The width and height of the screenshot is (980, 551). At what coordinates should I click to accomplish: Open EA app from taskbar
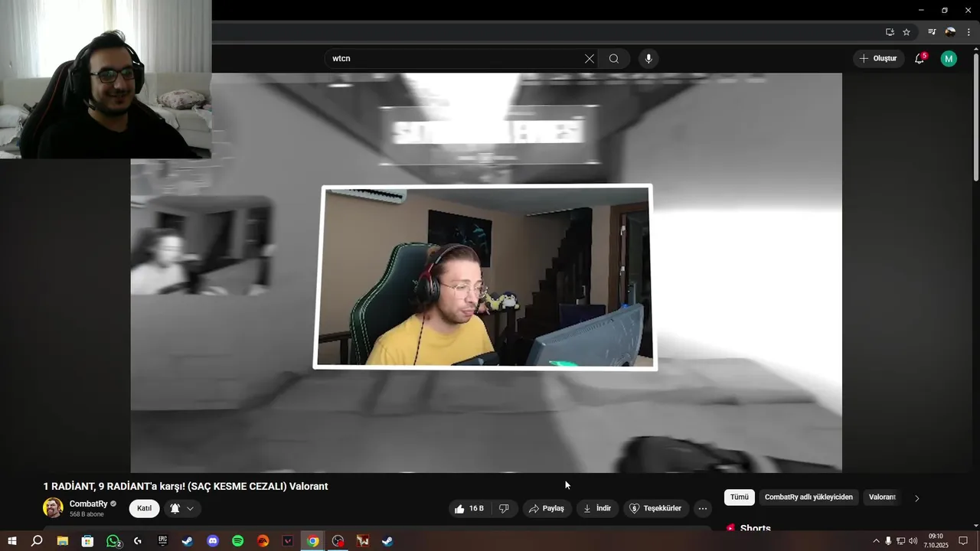pyautogui.click(x=263, y=541)
